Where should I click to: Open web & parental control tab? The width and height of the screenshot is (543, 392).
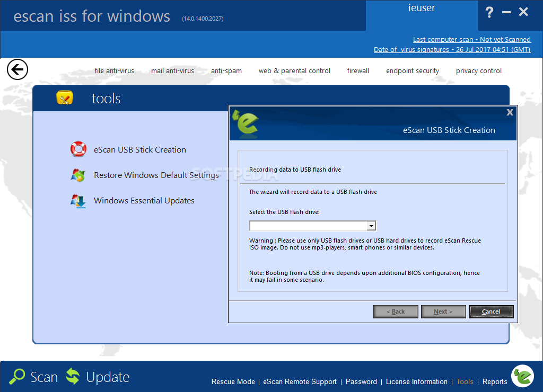coord(294,70)
